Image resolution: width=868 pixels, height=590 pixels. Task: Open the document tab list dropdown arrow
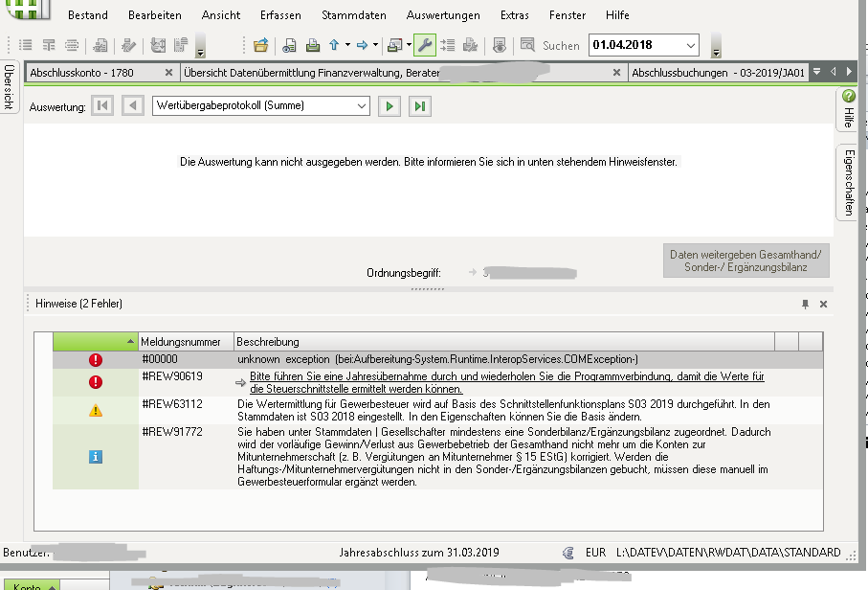816,72
